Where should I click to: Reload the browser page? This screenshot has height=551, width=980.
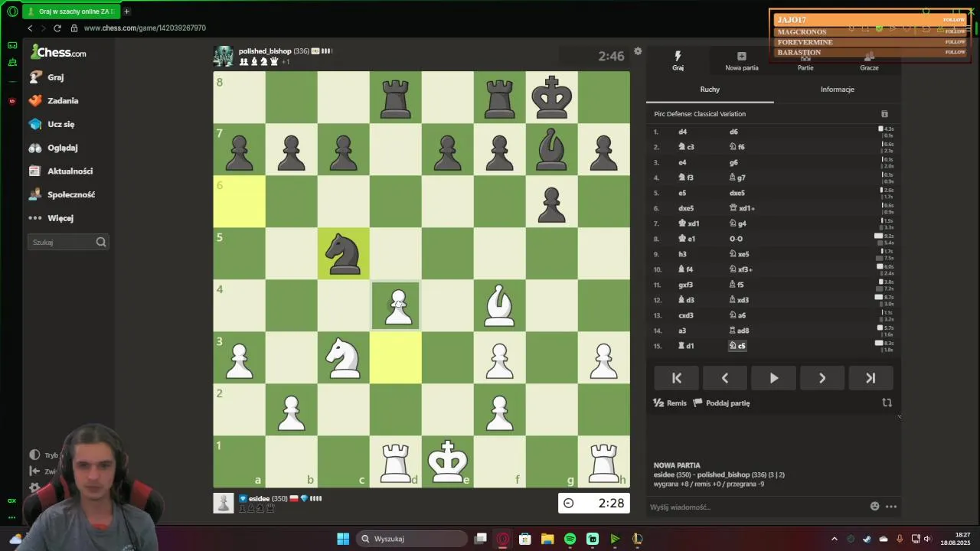(57, 28)
